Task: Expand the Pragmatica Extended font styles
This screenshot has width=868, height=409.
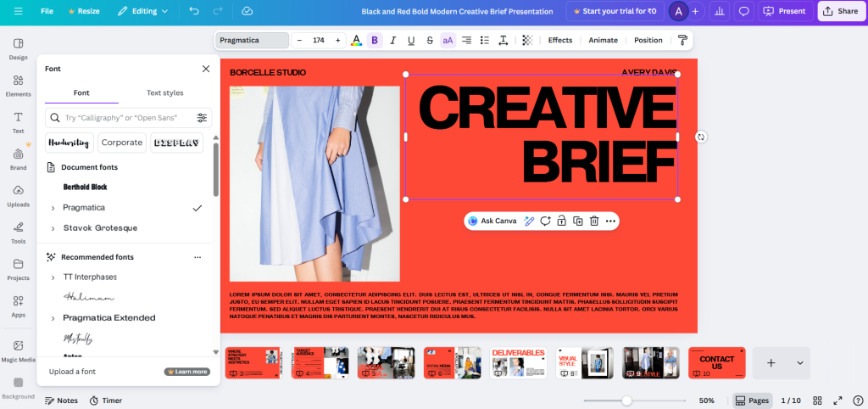Action: (53, 318)
